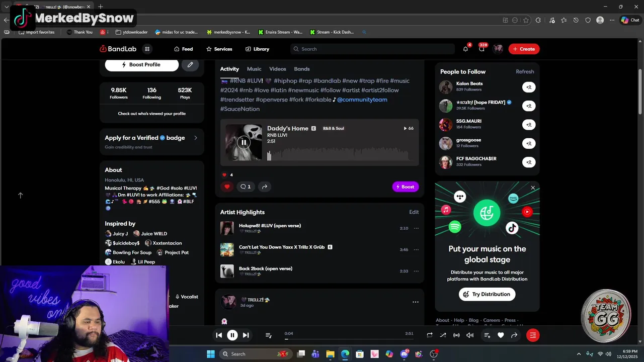Follow SSG.MAURI

coord(529,125)
